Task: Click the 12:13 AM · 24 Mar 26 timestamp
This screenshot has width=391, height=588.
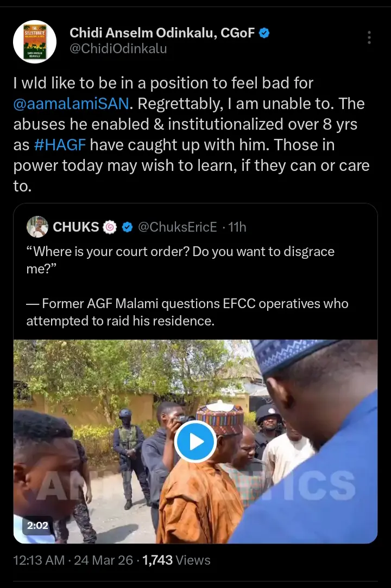Action: pyautogui.click(x=73, y=560)
